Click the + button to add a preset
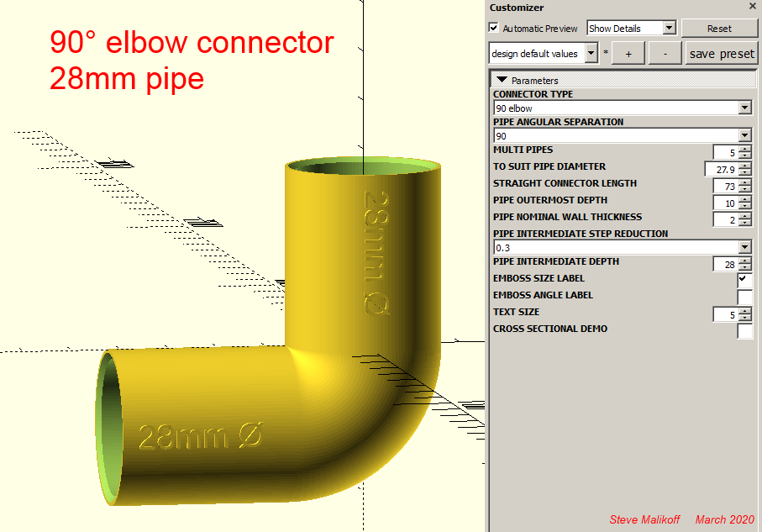Image resolution: width=762 pixels, height=532 pixels. [628, 52]
